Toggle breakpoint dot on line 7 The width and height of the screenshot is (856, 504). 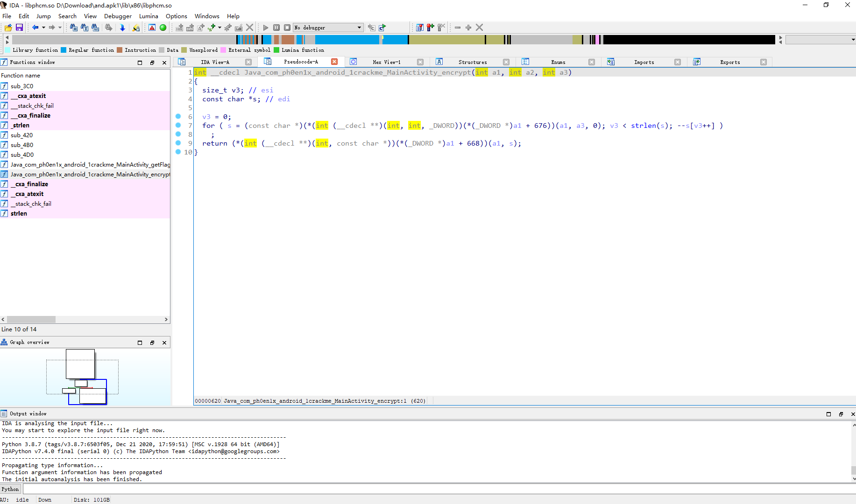point(178,125)
